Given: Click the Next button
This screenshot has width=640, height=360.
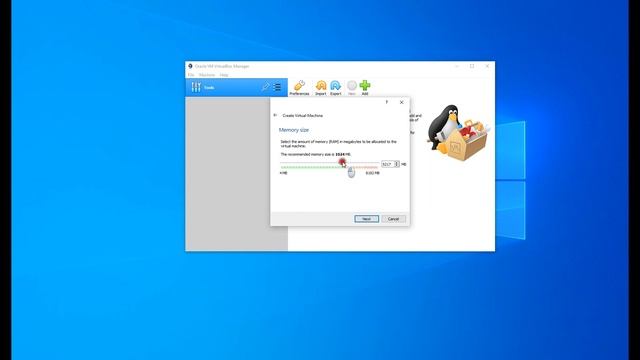Looking at the screenshot, I should click(367, 219).
